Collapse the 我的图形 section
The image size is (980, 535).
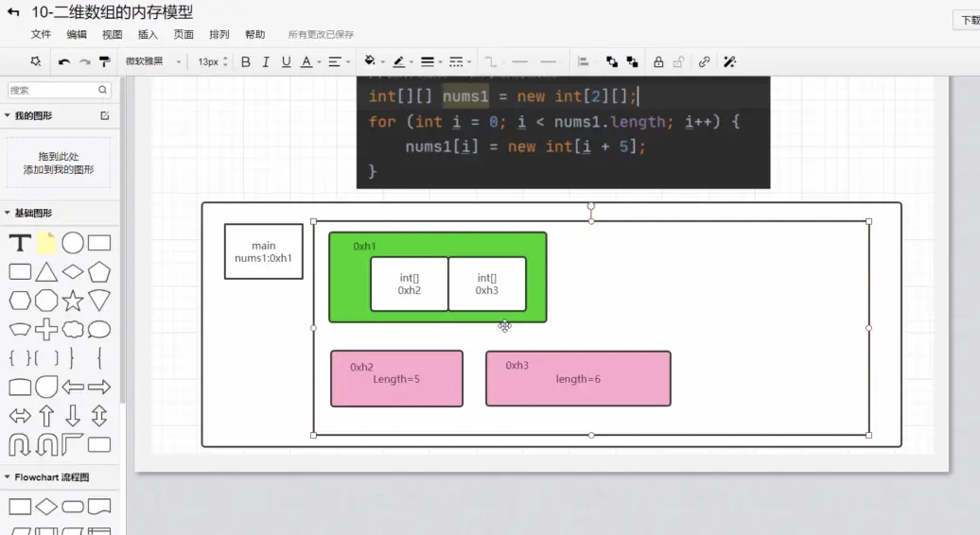pyautogui.click(x=8, y=115)
